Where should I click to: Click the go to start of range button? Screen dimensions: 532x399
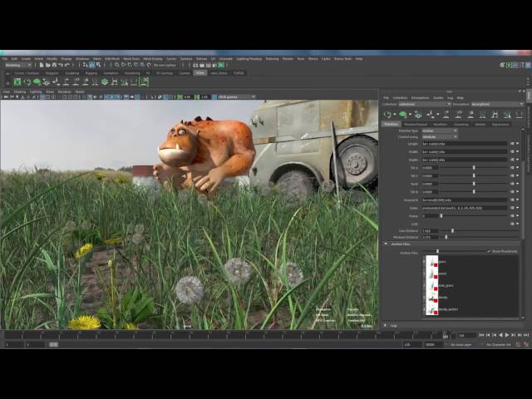481,335
